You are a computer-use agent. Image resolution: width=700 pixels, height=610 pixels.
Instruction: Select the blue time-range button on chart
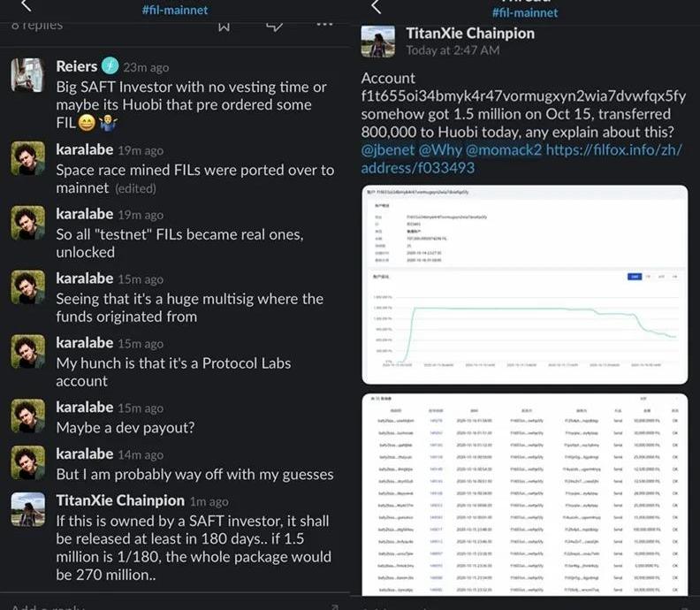coord(634,277)
